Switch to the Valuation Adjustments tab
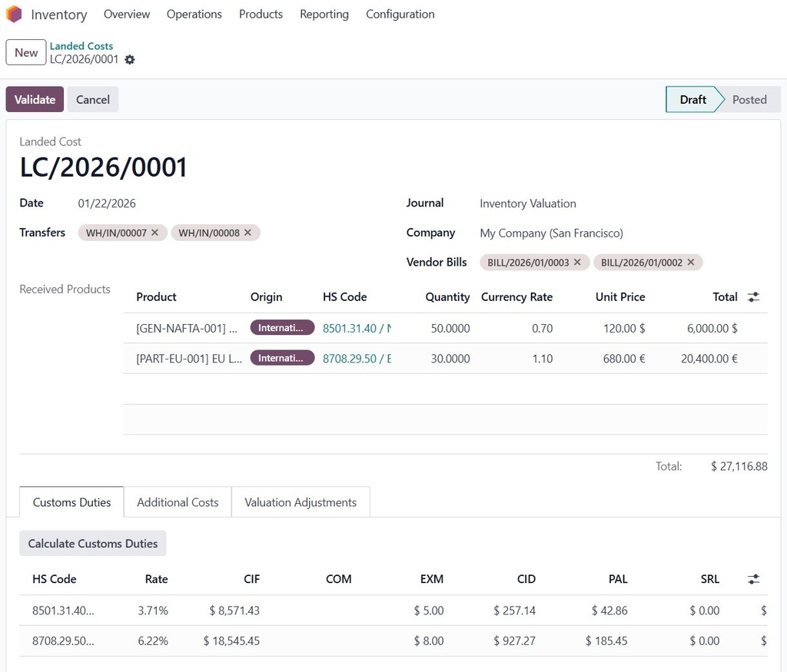The width and height of the screenshot is (787, 672). 300,502
